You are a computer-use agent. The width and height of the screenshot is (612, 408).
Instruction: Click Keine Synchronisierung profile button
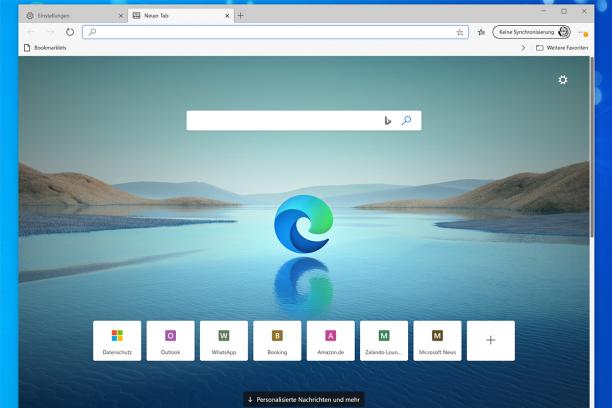pos(531,32)
